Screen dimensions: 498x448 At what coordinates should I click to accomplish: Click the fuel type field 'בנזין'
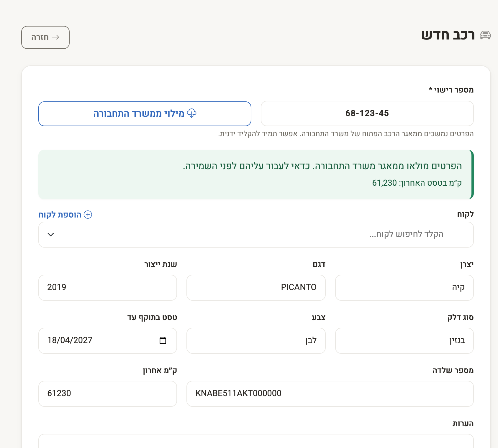click(404, 341)
